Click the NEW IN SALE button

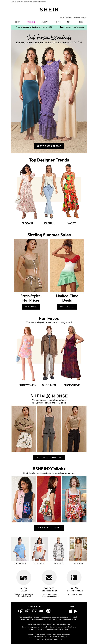point(31,306)
